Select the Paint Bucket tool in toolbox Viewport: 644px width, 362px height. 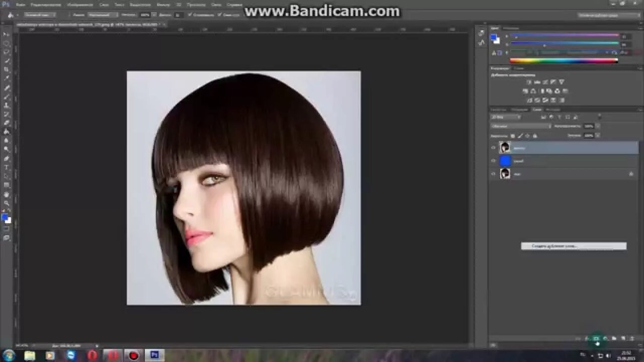point(7,132)
